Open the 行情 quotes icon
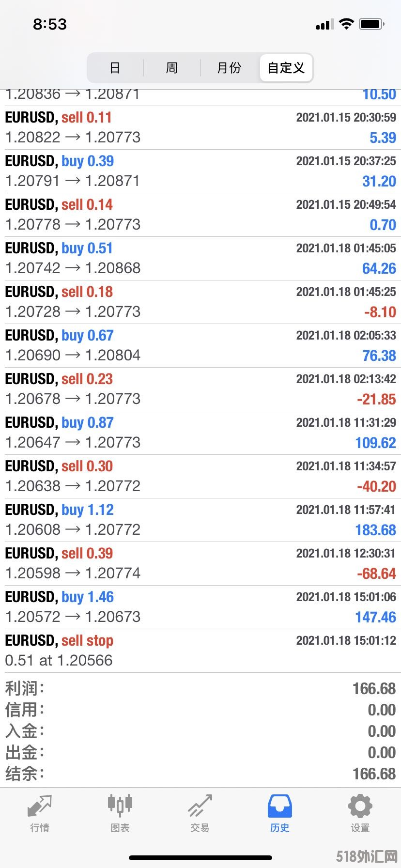The width and height of the screenshot is (401, 868). pyautogui.click(x=40, y=806)
